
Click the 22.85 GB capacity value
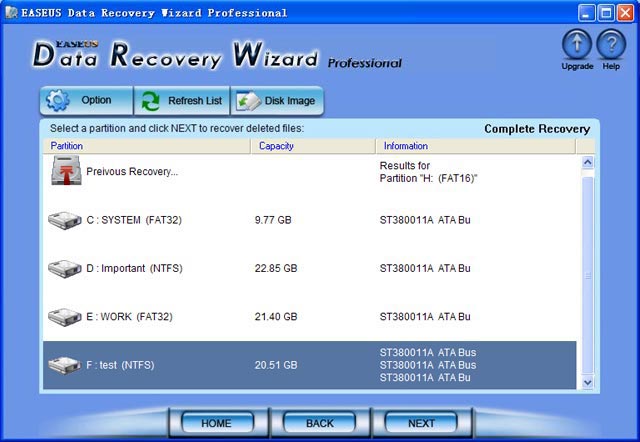(276, 268)
